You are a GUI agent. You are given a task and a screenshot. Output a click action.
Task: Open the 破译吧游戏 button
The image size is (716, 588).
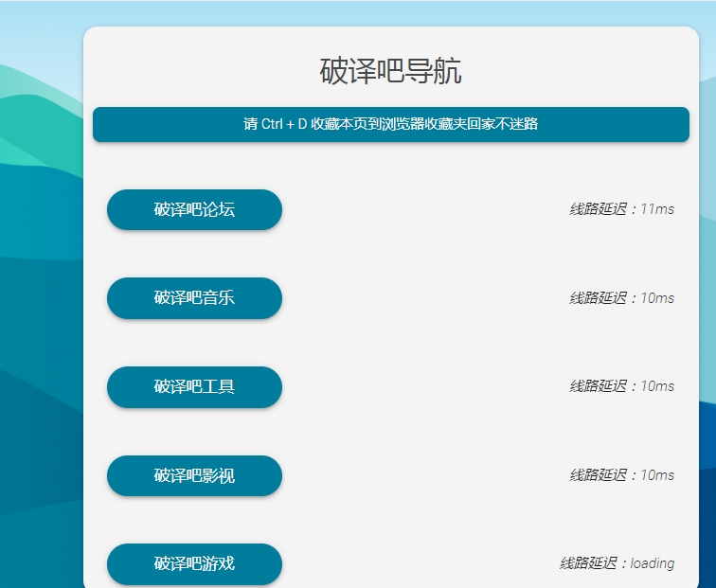[194, 563]
